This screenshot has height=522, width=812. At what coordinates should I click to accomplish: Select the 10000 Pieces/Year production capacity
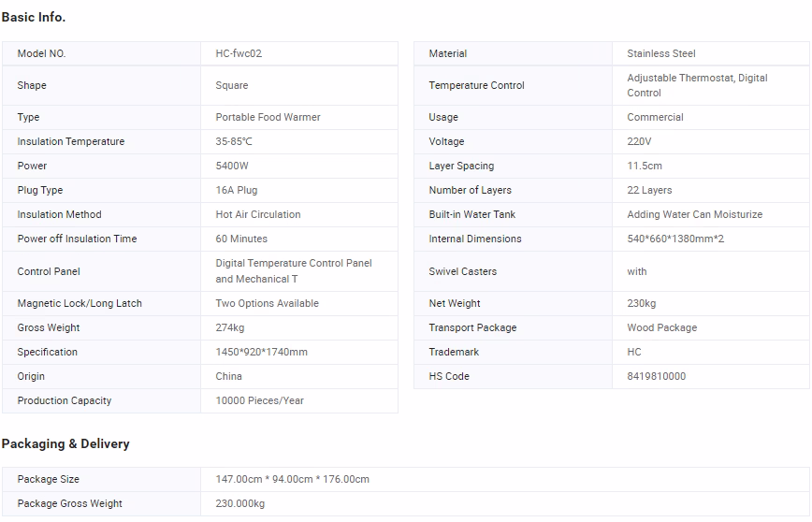click(259, 400)
